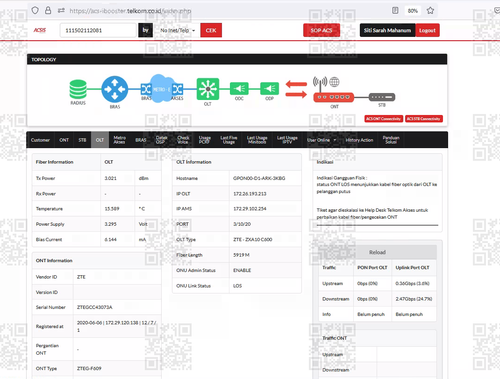Click the IP AMS value 172.29.102.254

(x=250, y=209)
